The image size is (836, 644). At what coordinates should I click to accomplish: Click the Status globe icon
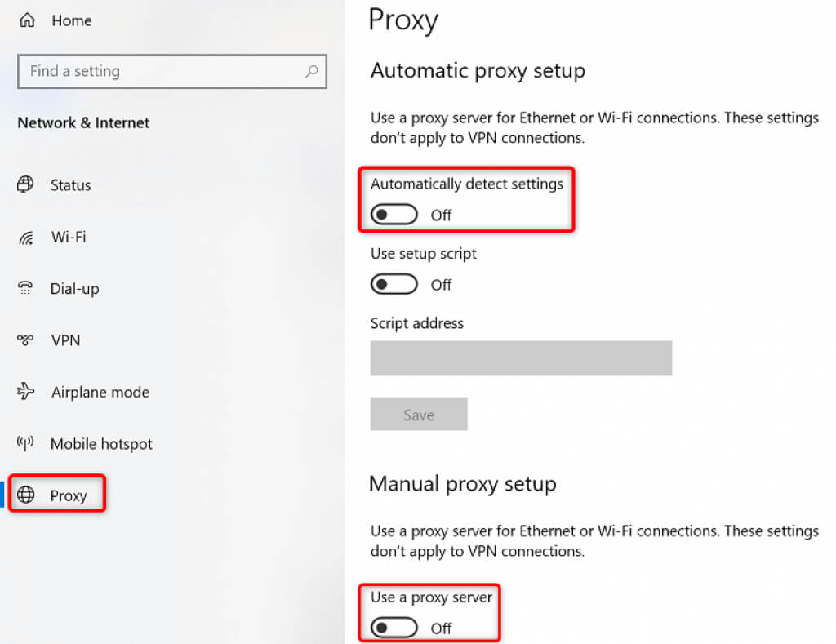[25, 184]
